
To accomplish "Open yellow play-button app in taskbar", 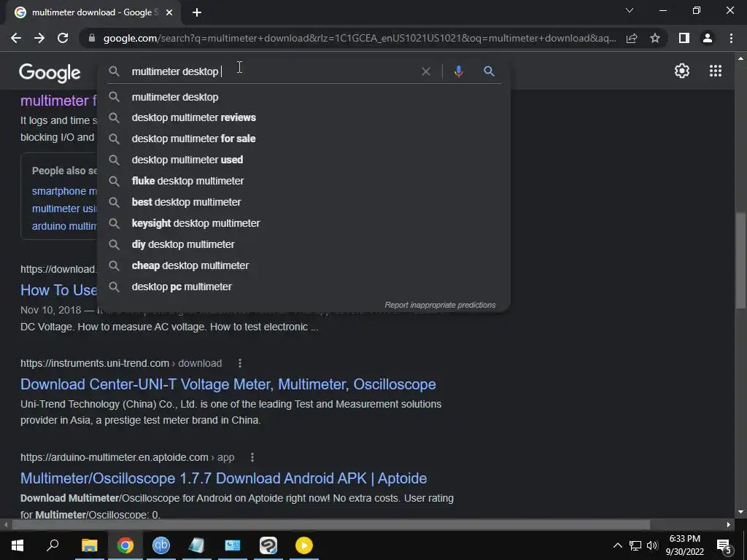I will click(304, 545).
